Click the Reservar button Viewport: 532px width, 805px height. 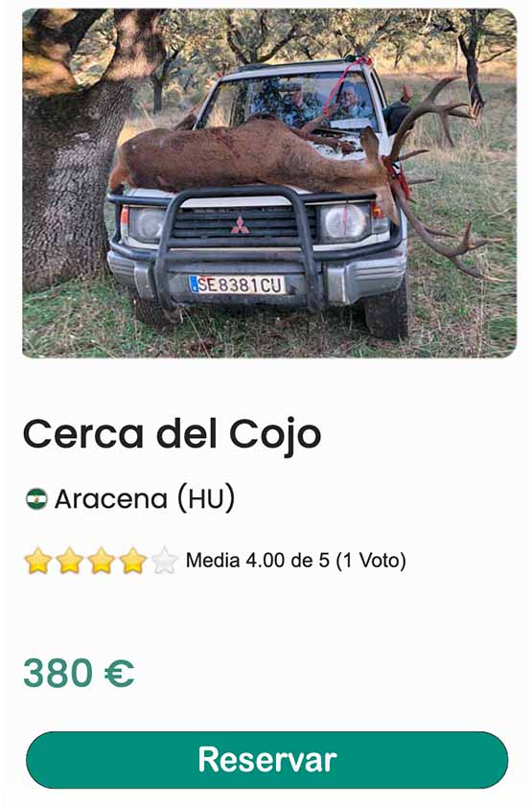tap(266, 760)
